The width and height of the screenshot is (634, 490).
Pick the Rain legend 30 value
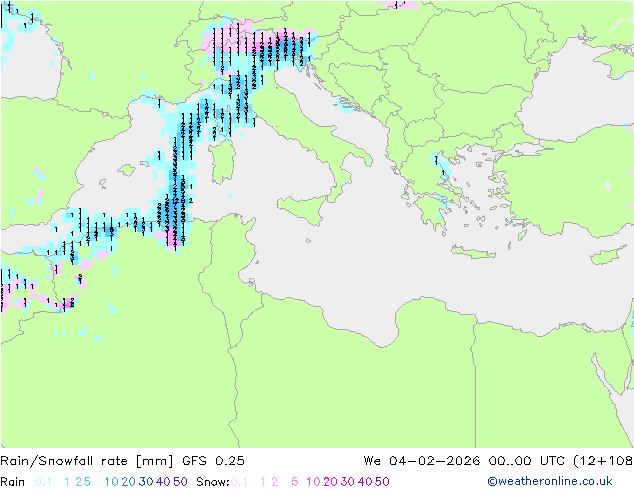pyautogui.click(x=146, y=482)
